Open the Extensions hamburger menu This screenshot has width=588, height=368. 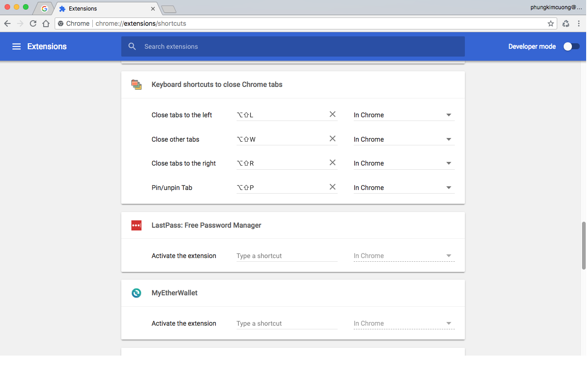[x=17, y=46]
